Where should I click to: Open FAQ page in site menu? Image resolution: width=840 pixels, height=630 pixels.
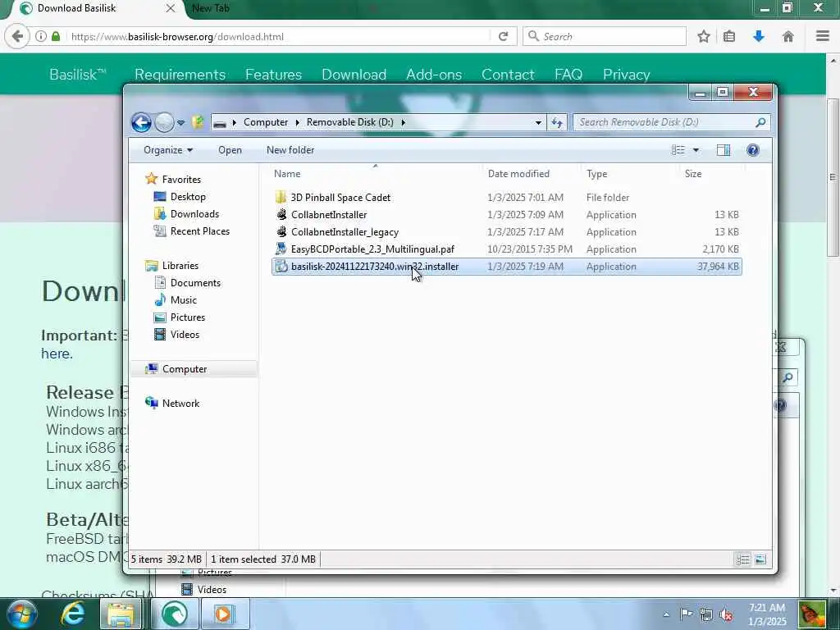pos(568,75)
